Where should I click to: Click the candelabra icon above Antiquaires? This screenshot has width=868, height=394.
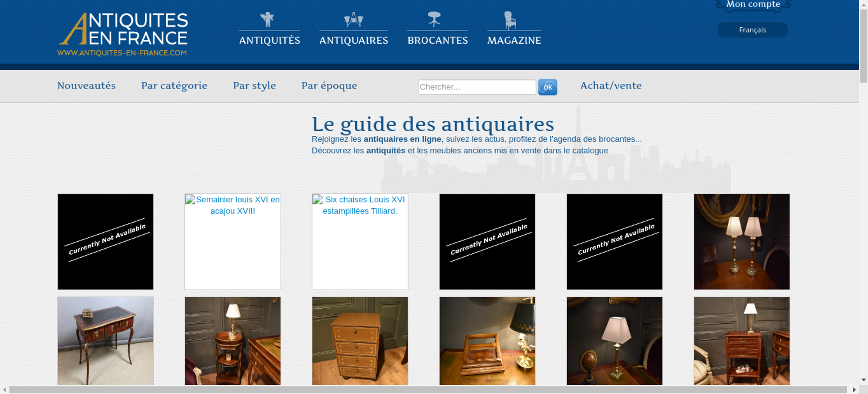coord(353,20)
